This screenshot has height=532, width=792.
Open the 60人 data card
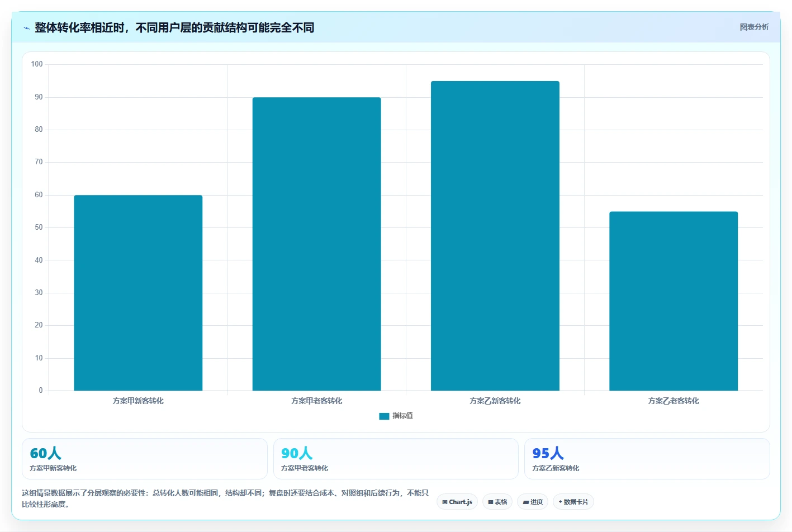point(145,459)
